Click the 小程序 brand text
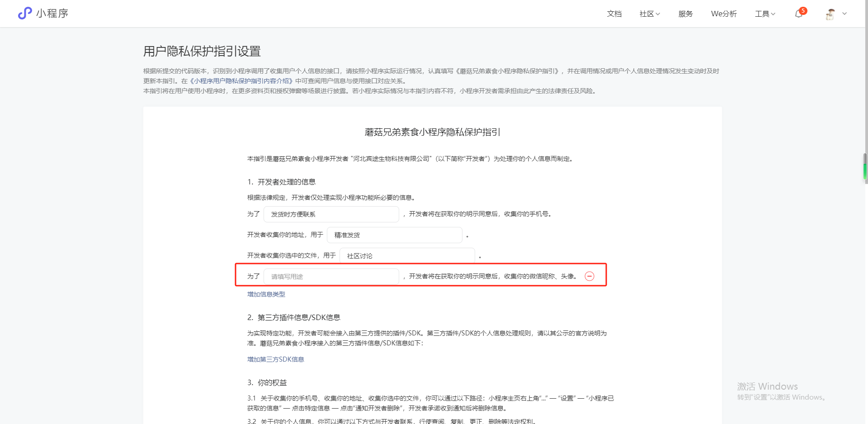 [52, 14]
